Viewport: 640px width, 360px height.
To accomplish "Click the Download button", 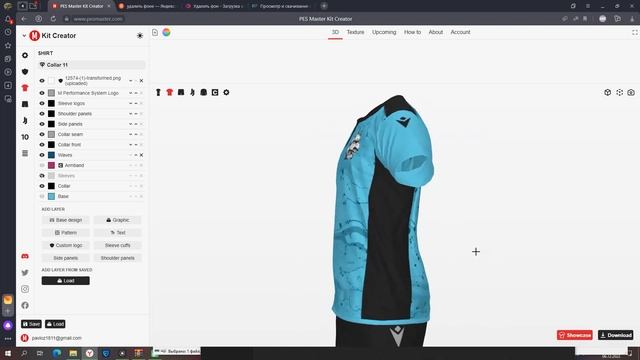I will [616, 335].
